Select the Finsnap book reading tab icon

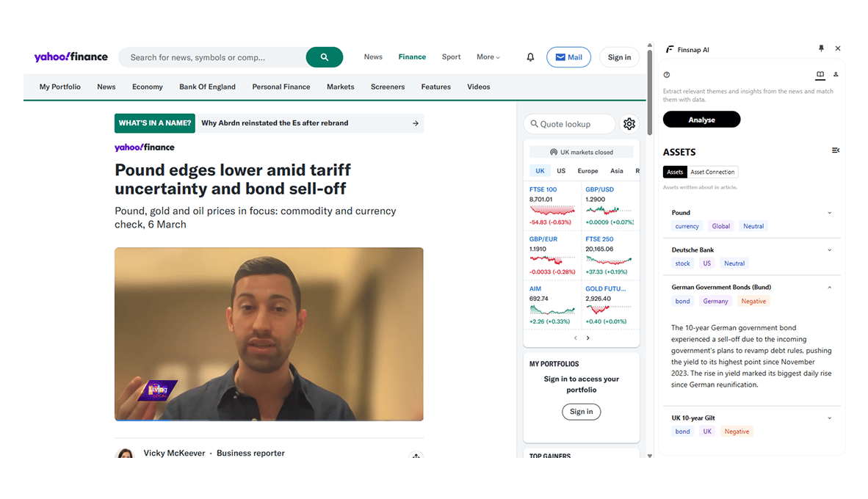[x=820, y=75]
